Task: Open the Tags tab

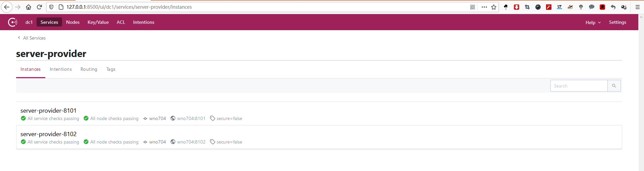Action: (x=111, y=69)
